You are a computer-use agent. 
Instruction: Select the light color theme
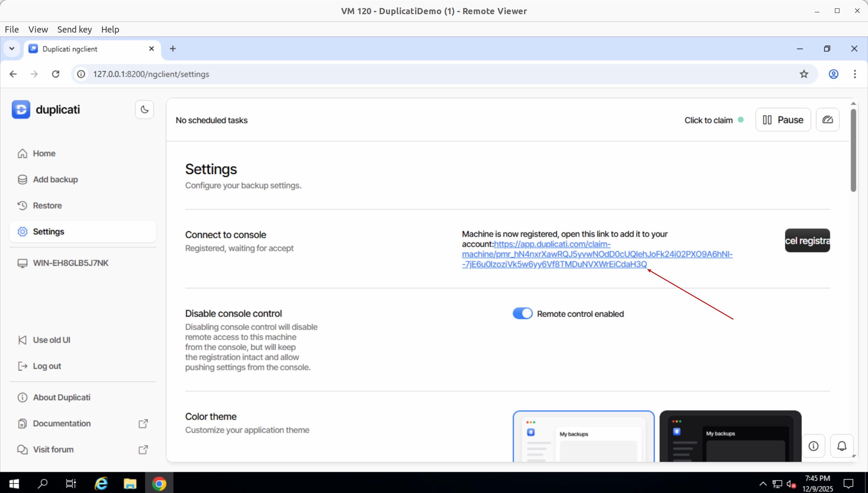click(583, 437)
